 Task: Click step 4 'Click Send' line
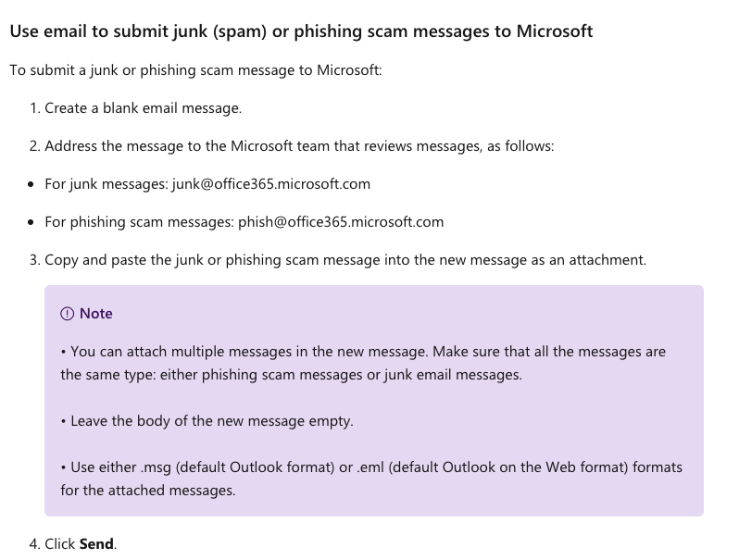click(73, 544)
